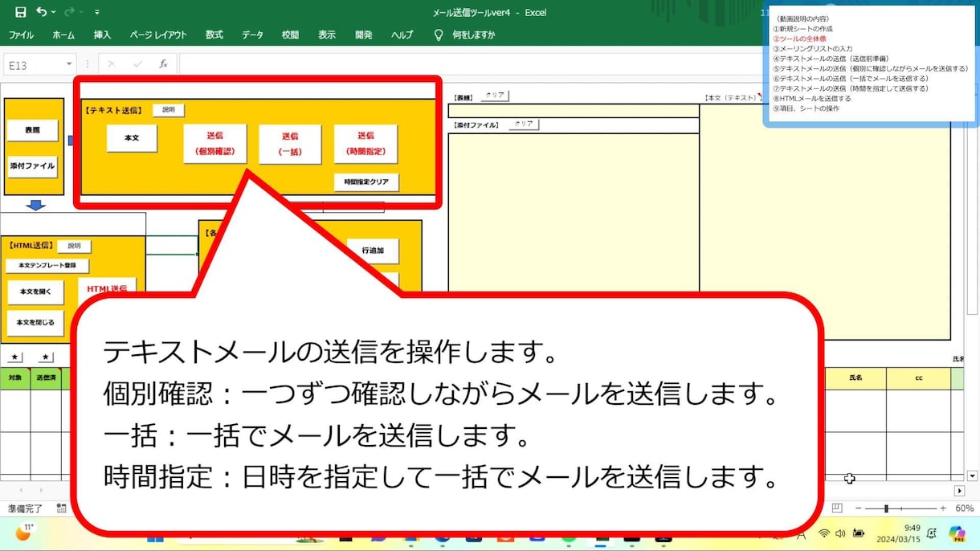Click the formula bar confirm checkmark icon
The image size is (980, 551).
coord(137,64)
